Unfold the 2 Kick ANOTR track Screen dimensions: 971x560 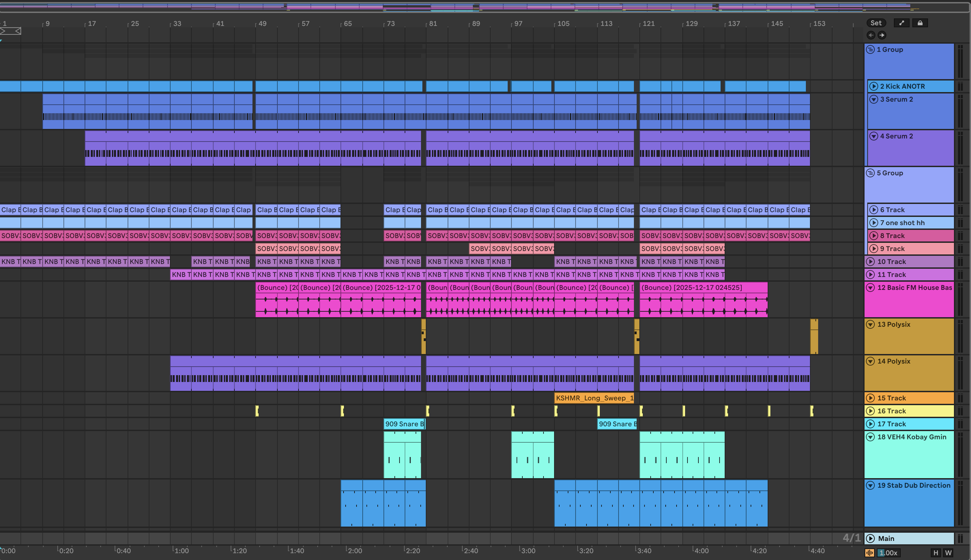click(874, 87)
